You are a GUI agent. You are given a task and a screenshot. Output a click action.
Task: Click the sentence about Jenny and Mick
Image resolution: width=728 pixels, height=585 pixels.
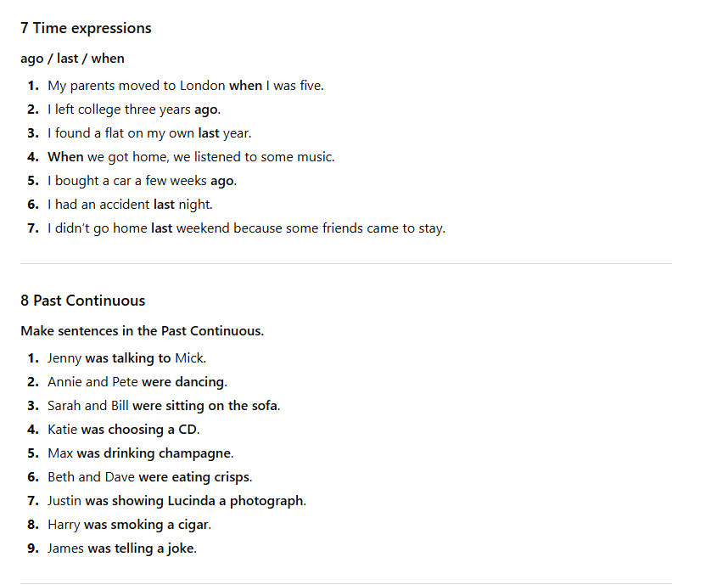(126, 358)
